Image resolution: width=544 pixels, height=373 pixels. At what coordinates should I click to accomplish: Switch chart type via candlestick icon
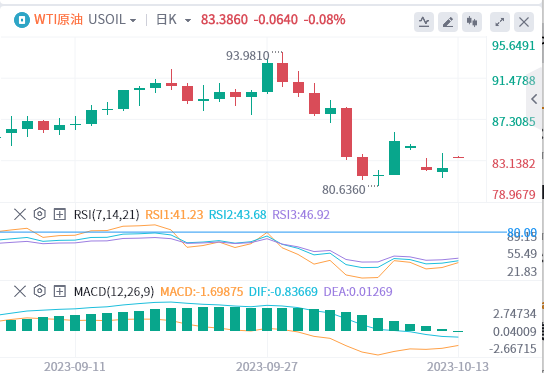point(471,22)
